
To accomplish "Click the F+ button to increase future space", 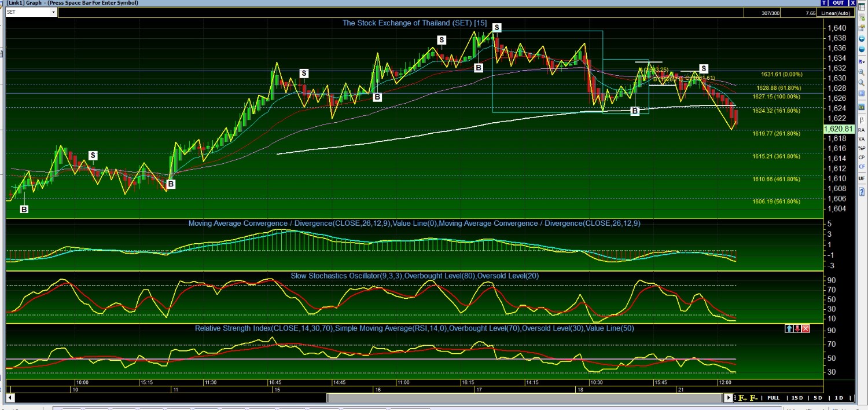I will tap(742, 398).
